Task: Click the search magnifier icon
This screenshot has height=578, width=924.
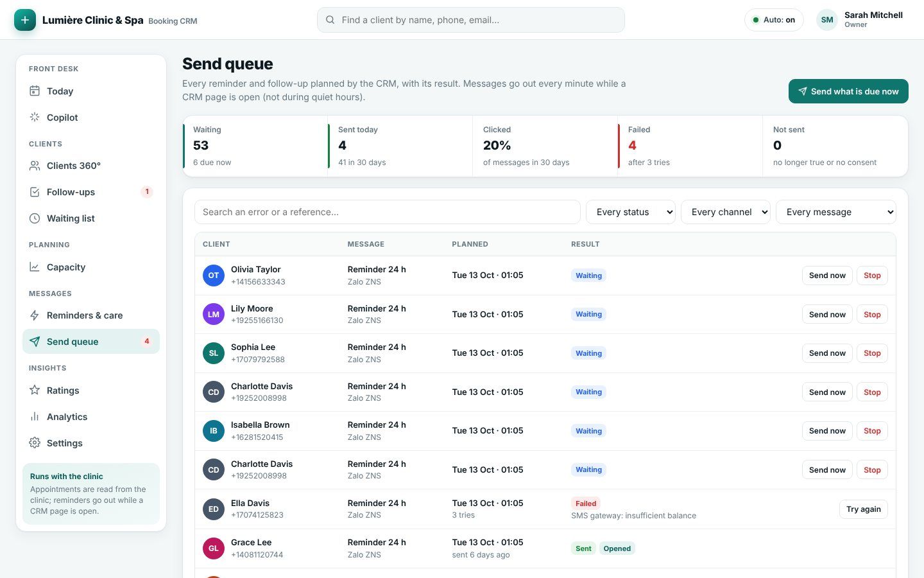Action: point(330,20)
